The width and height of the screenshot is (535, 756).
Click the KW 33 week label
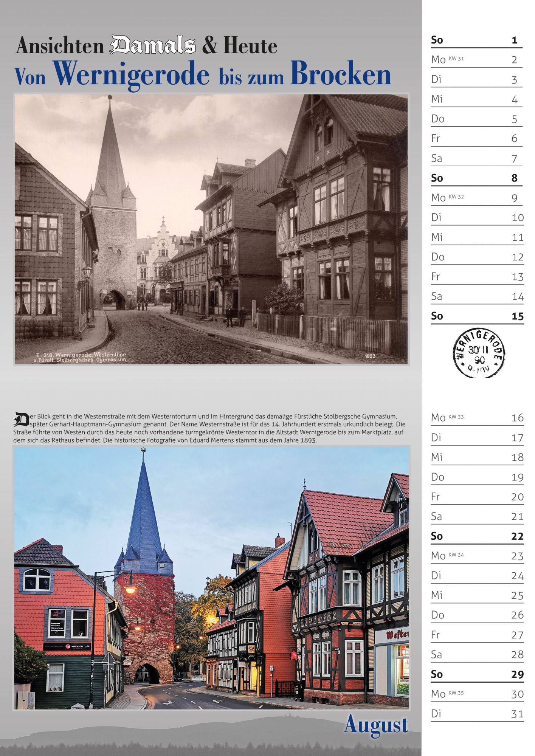[456, 417]
